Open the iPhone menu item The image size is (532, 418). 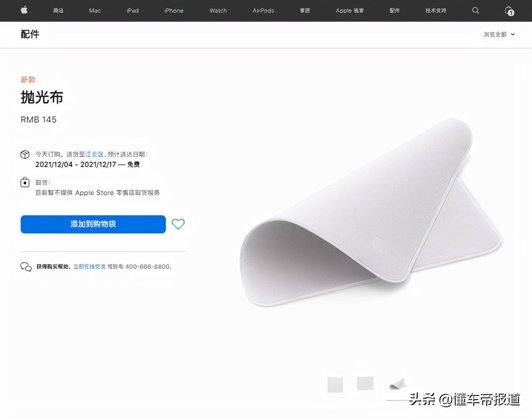coord(174,10)
